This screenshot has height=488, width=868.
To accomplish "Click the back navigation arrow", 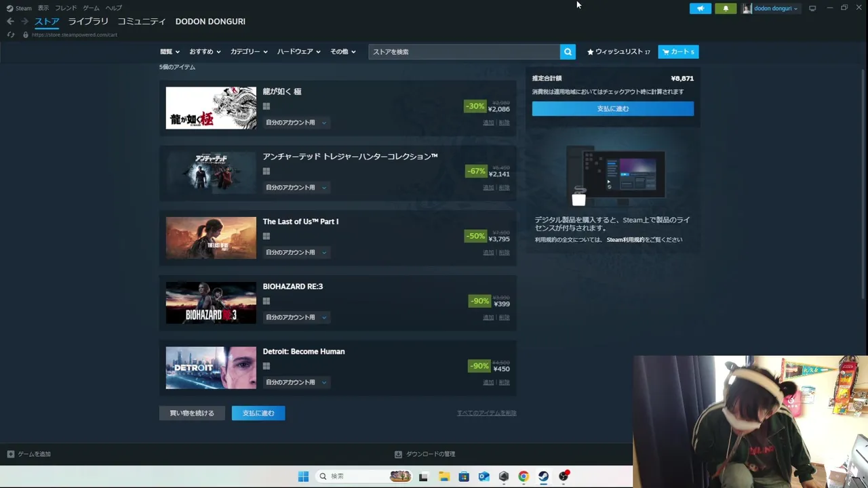I will click(10, 22).
